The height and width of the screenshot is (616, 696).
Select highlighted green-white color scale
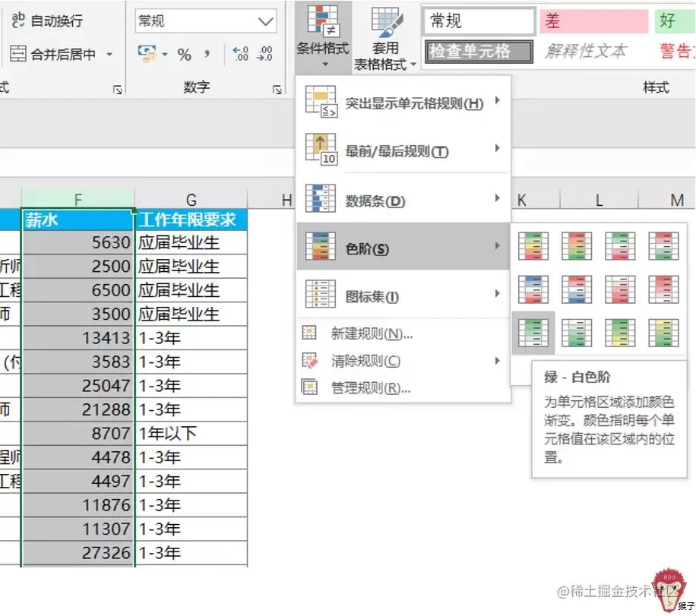(x=533, y=333)
